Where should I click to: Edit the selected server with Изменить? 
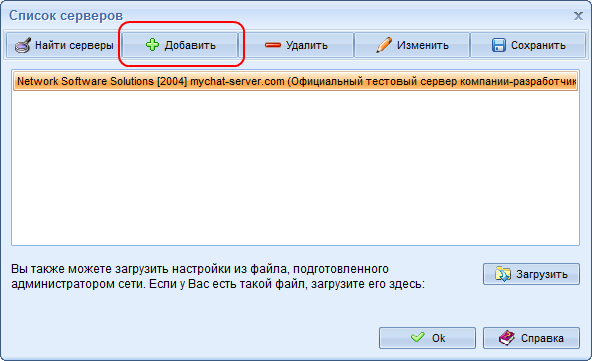point(412,45)
